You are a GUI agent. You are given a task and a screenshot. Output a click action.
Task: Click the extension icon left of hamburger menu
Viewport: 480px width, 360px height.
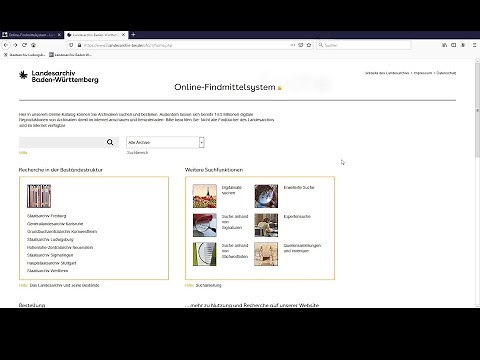click(463, 45)
